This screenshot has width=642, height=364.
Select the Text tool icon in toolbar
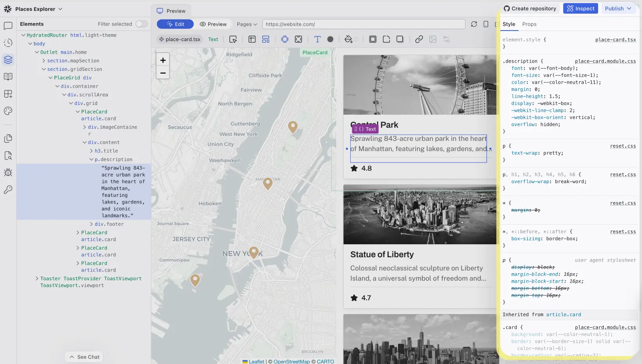(x=317, y=39)
